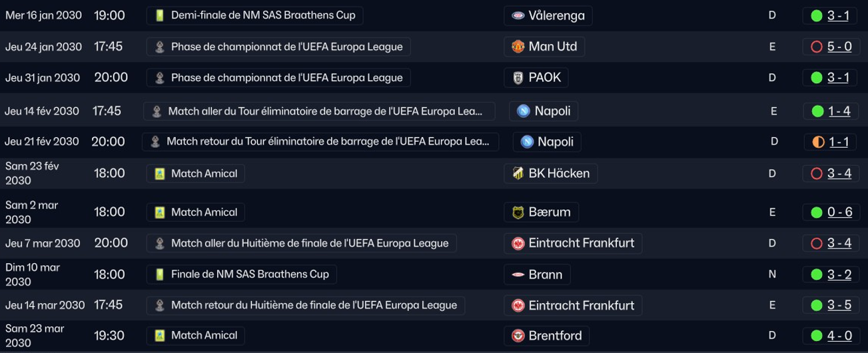Click the Brentford club crest icon
Screen dimensions: 868x353
[518, 336]
